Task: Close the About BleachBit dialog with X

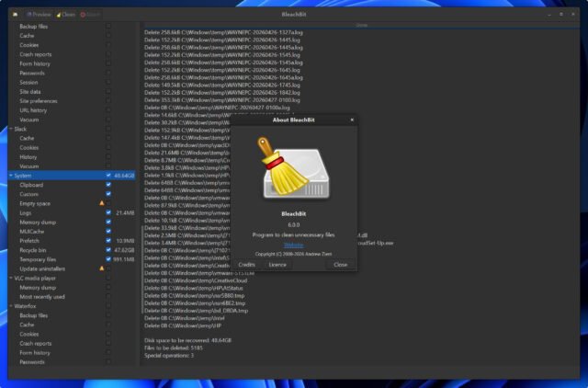Action: point(351,120)
